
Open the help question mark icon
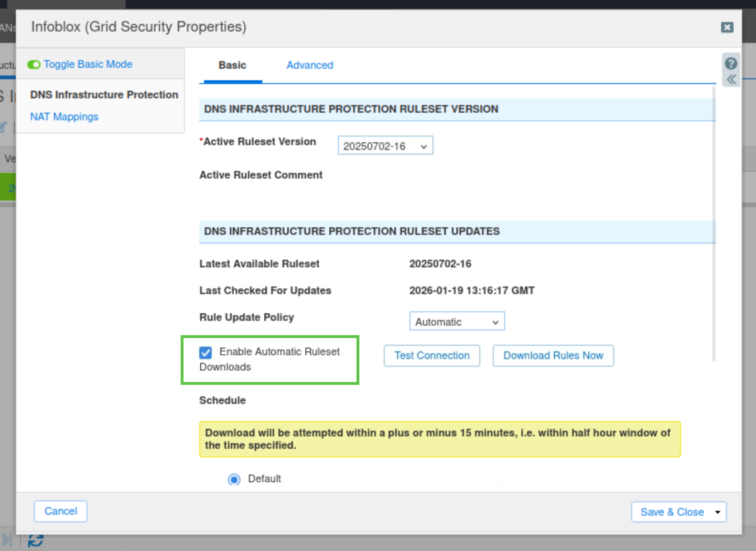point(731,64)
